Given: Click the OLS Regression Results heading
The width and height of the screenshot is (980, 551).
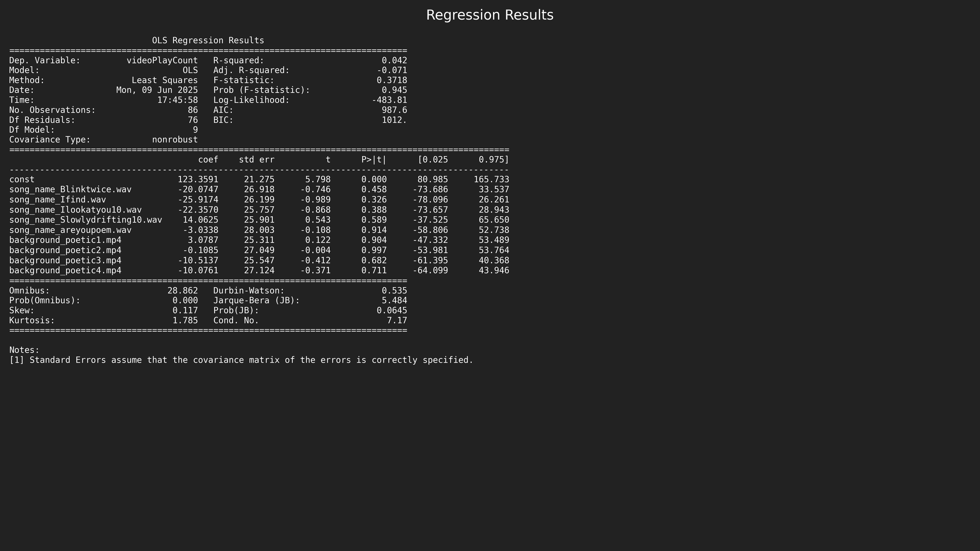Looking at the screenshot, I should pos(208,40).
